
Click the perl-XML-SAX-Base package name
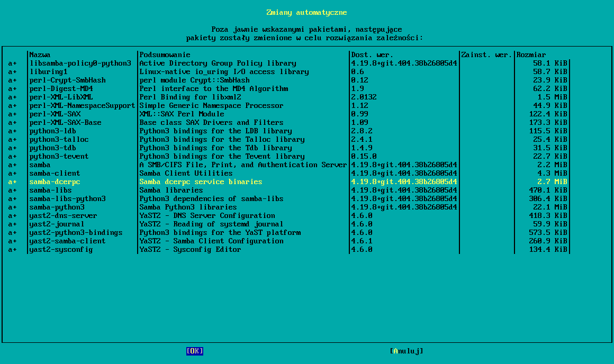66,123
